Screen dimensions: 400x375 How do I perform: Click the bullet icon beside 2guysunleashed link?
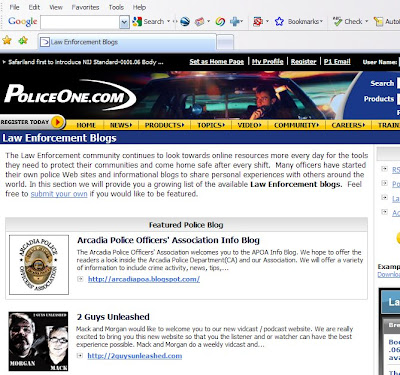click(x=80, y=356)
